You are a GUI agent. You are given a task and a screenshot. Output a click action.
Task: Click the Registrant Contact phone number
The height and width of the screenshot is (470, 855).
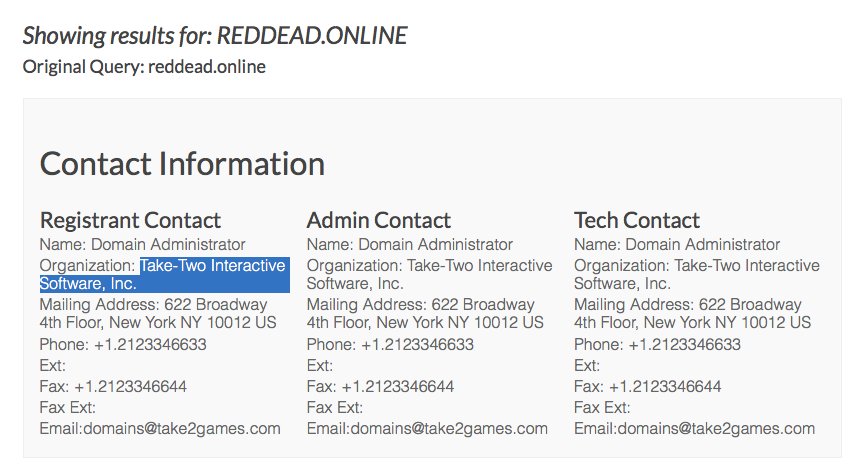point(150,345)
